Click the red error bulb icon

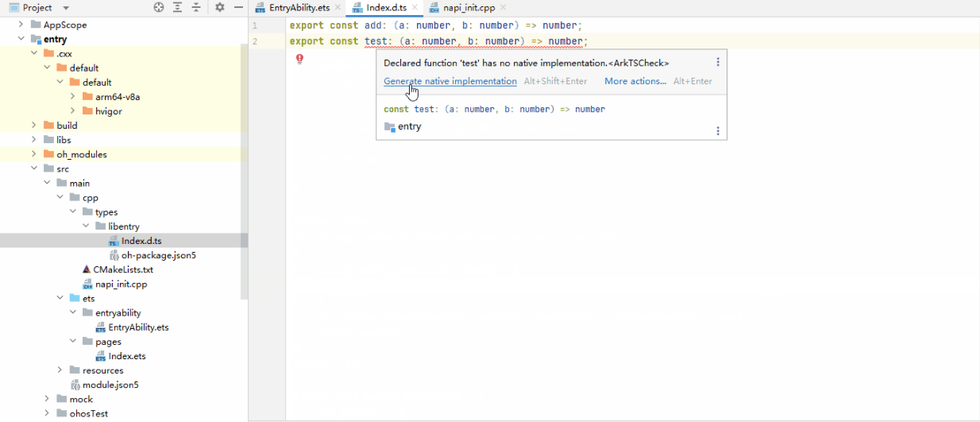point(299,59)
